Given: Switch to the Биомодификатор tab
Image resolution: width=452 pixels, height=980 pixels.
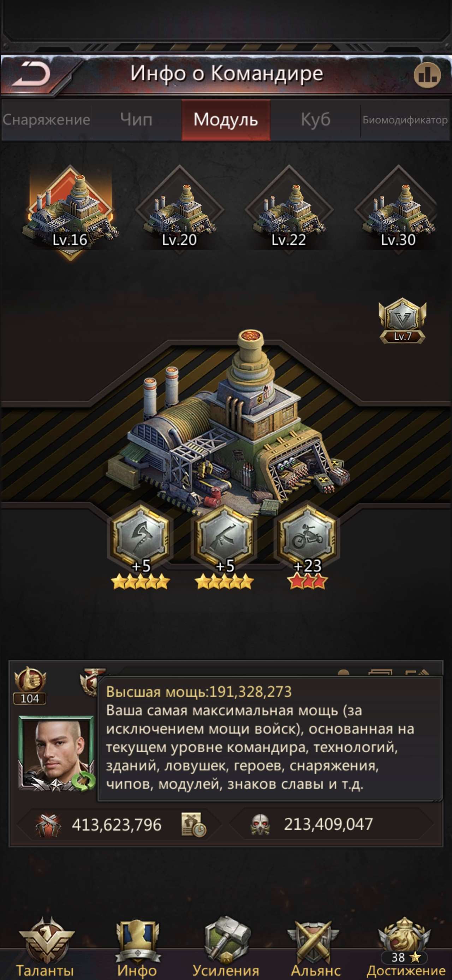Looking at the screenshot, I should pyautogui.click(x=405, y=120).
